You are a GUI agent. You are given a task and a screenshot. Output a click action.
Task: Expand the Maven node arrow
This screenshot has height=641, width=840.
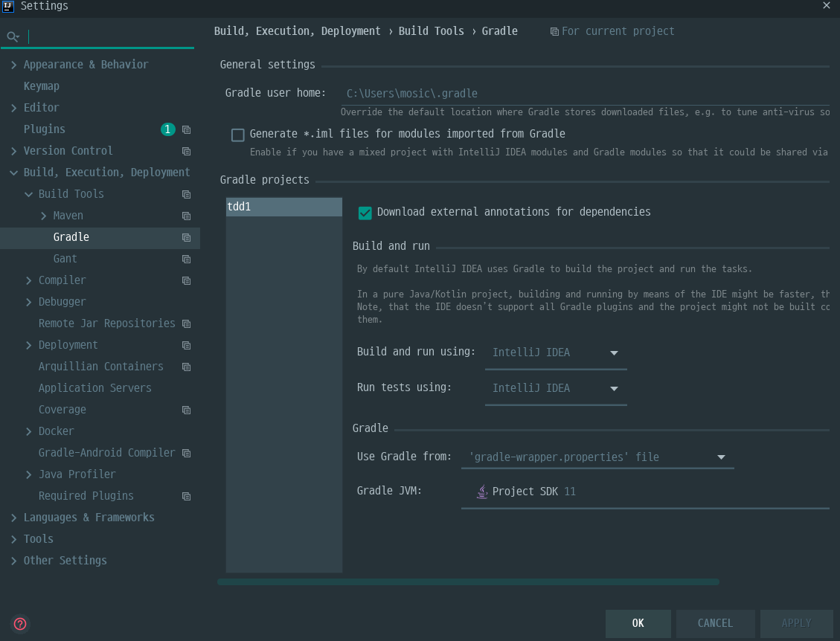44,216
